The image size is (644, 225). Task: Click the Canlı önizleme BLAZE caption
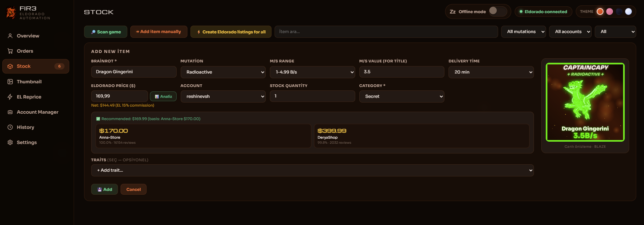pos(585,147)
